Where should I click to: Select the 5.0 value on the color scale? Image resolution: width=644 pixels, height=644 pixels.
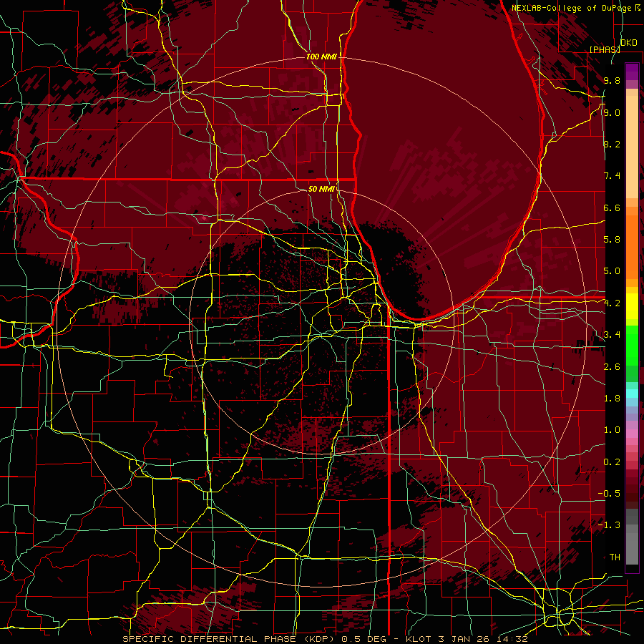[x=612, y=271]
